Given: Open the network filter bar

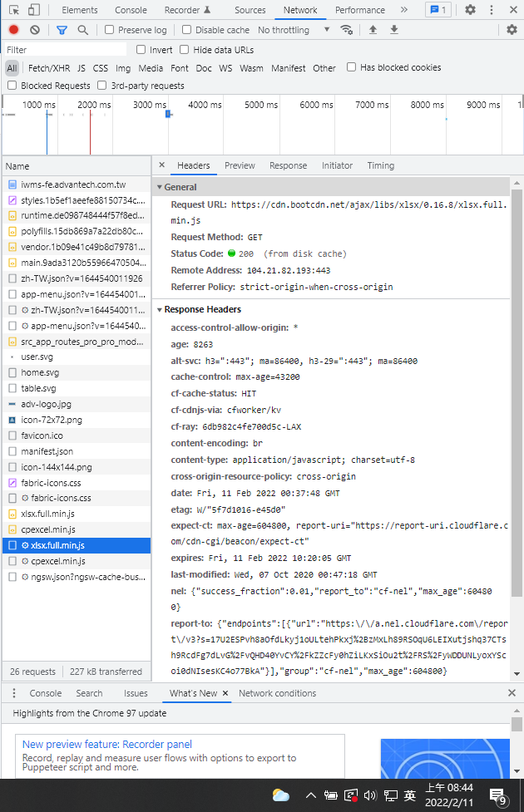Looking at the screenshot, I should [62, 29].
